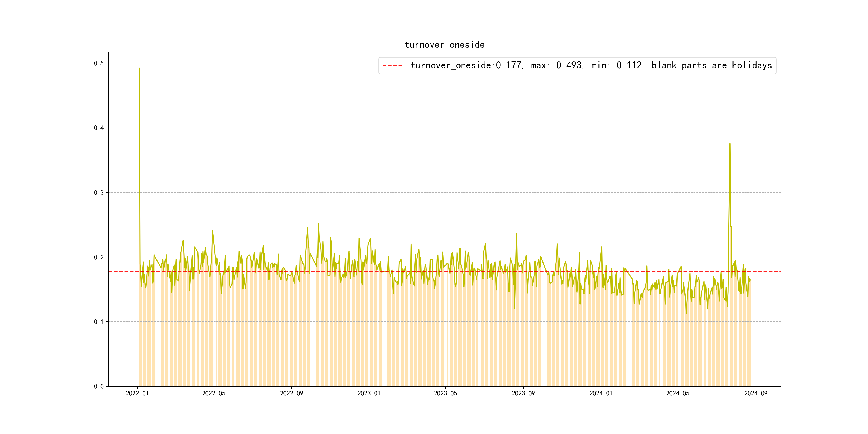This screenshot has height=434, width=868.
Task: Click the 0.5 y-axis tick label
Action: pos(99,63)
